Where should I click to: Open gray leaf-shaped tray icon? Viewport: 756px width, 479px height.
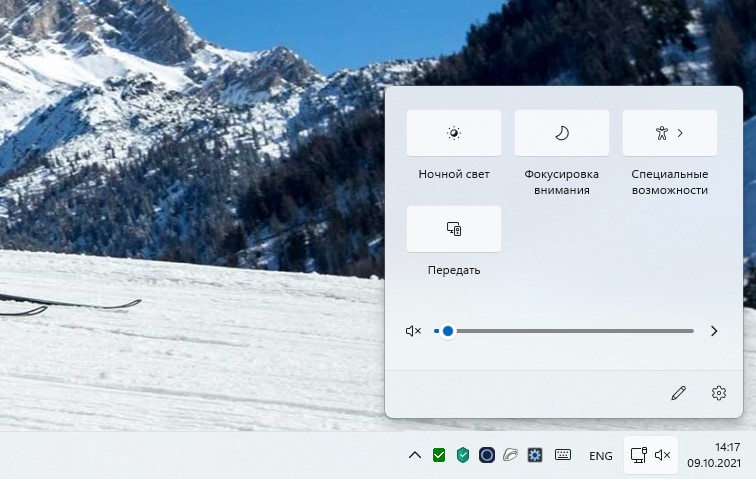[x=511, y=455]
